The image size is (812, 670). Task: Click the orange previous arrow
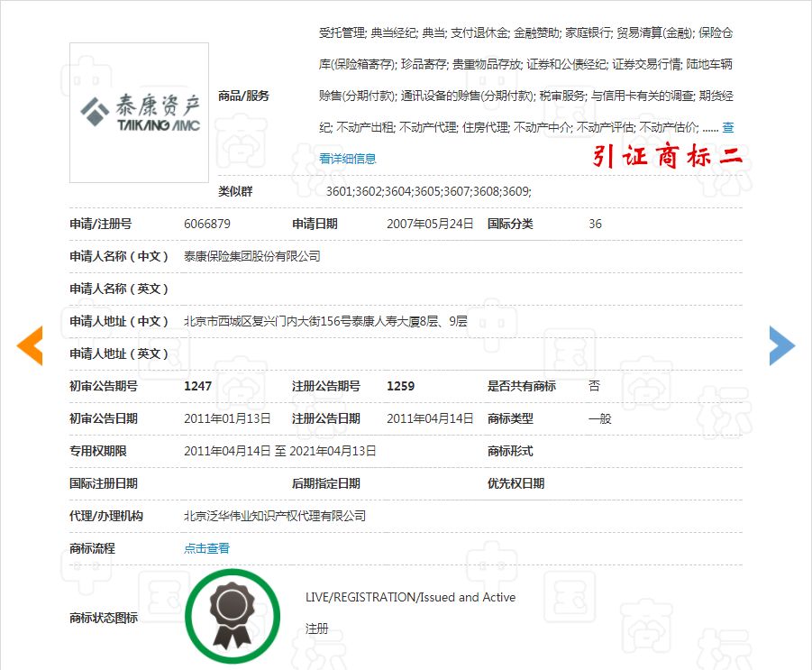click(x=30, y=345)
